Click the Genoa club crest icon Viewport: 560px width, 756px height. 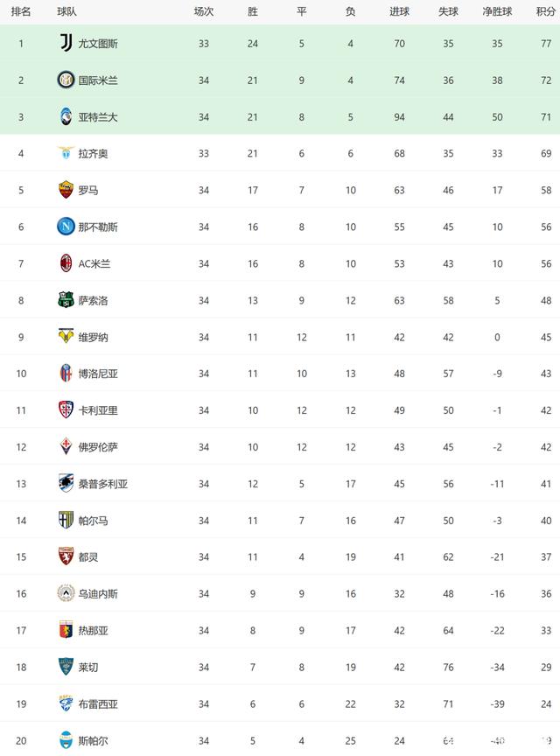(x=66, y=630)
